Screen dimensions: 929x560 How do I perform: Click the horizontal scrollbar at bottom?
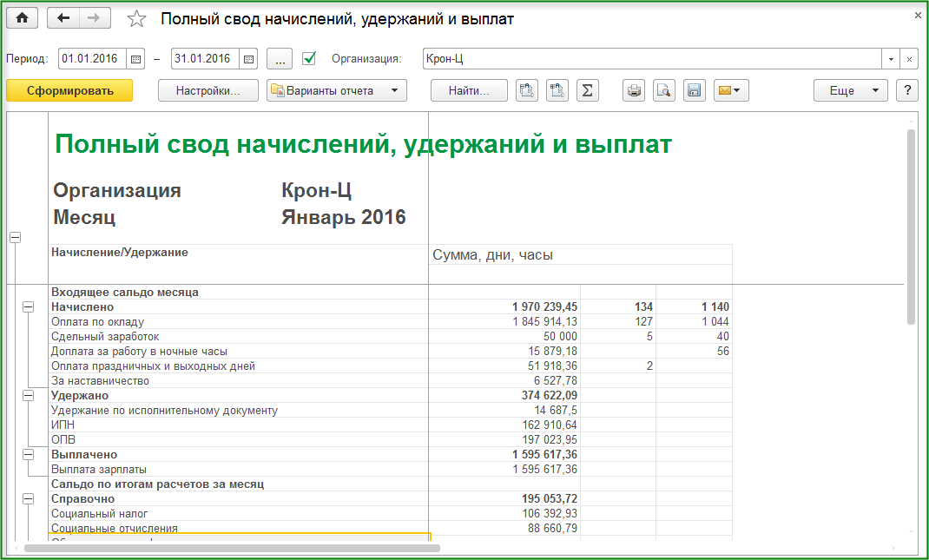[233, 548]
